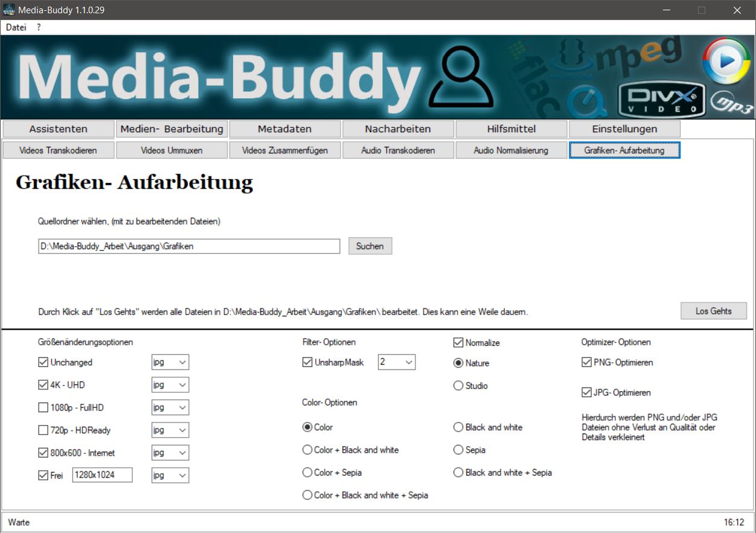Open the Nacharbeiten tab
This screenshot has width=756, height=533.
point(398,129)
